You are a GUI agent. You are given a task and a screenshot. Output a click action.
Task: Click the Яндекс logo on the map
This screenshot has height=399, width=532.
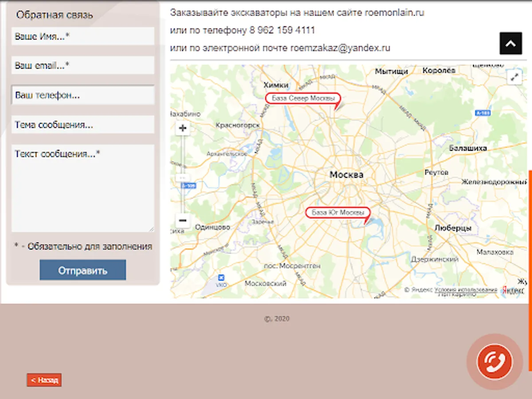[x=513, y=290]
